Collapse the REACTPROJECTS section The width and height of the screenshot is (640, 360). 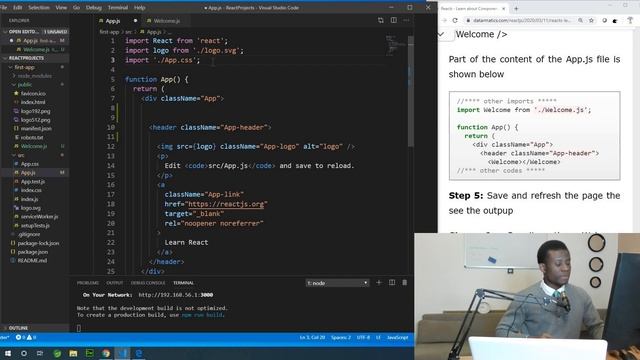pyautogui.click(x=5, y=58)
